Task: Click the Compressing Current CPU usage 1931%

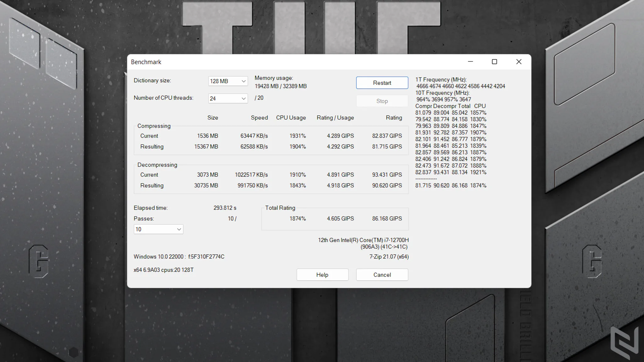Action: pos(297,136)
